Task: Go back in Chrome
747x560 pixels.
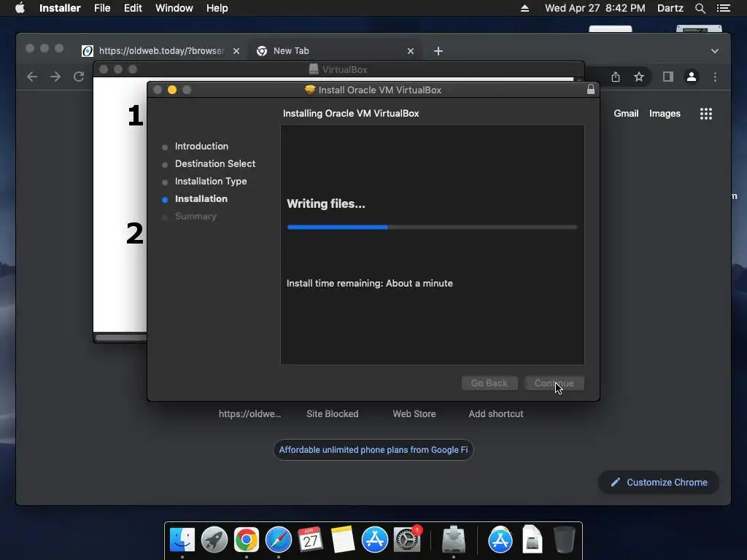Action: [x=32, y=77]
